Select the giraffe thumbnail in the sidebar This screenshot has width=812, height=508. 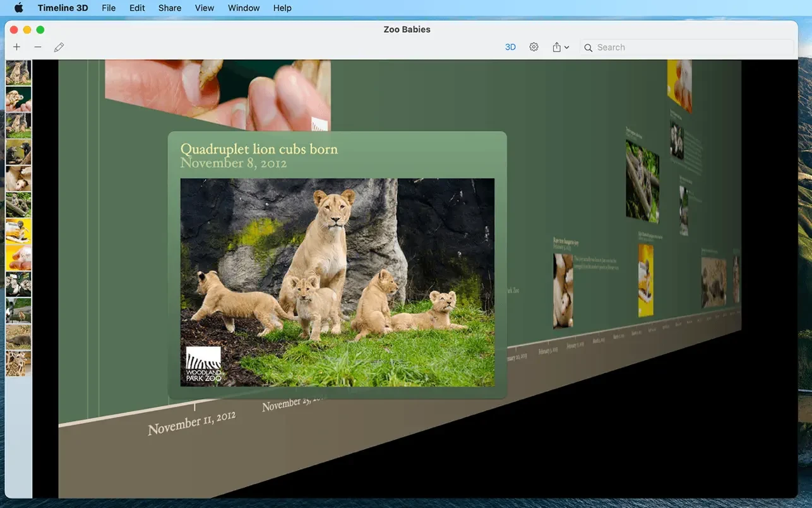[x=18, y=364]
